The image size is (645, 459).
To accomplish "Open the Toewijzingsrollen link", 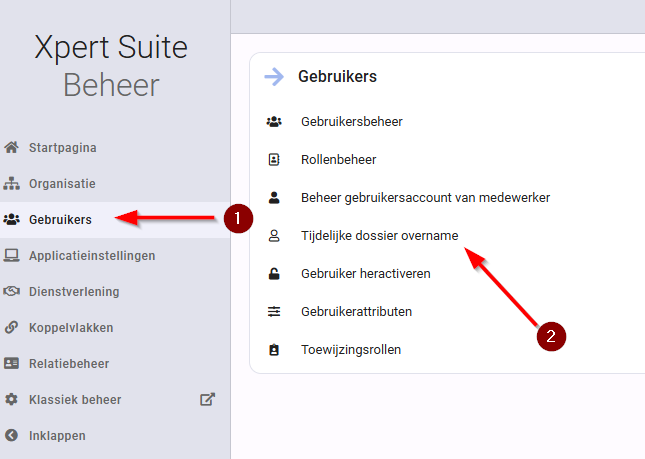I will (351, 350).
